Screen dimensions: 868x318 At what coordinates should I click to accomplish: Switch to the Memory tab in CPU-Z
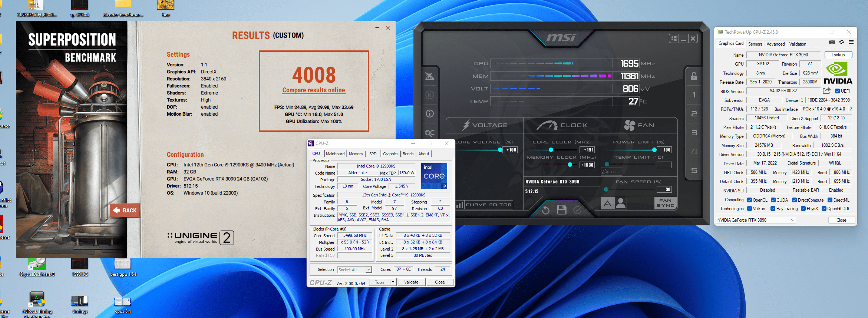point(356,154)
